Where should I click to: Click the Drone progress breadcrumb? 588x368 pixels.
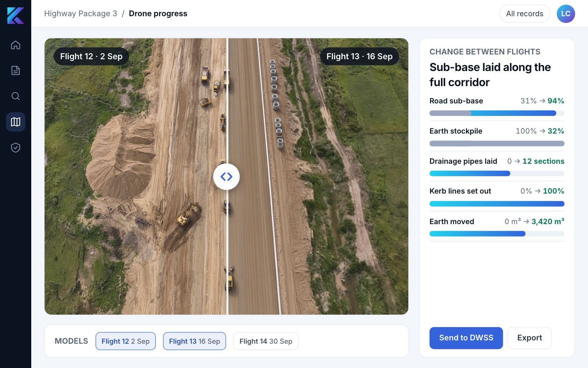pos(158,14)
